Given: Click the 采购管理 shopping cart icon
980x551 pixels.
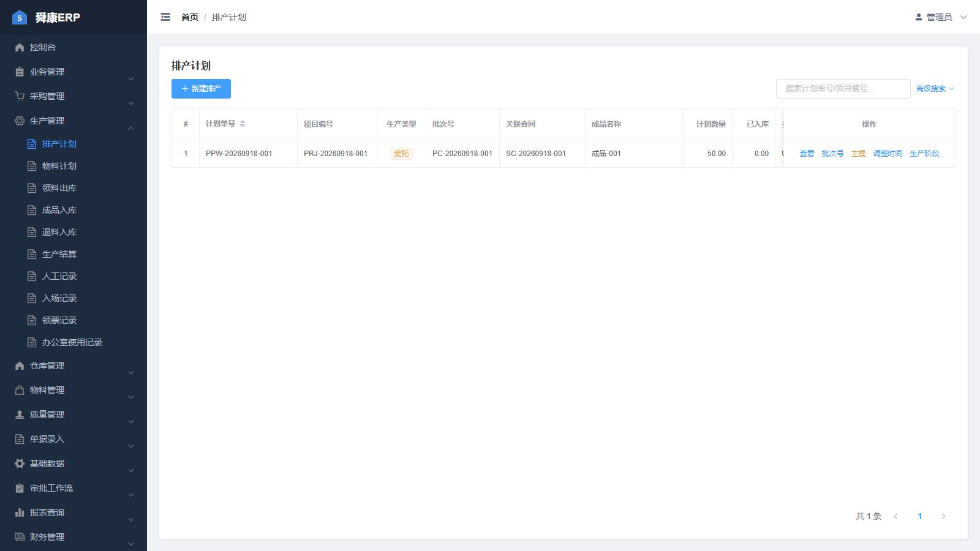Looking at the screenshot, I should coord(20,96).
